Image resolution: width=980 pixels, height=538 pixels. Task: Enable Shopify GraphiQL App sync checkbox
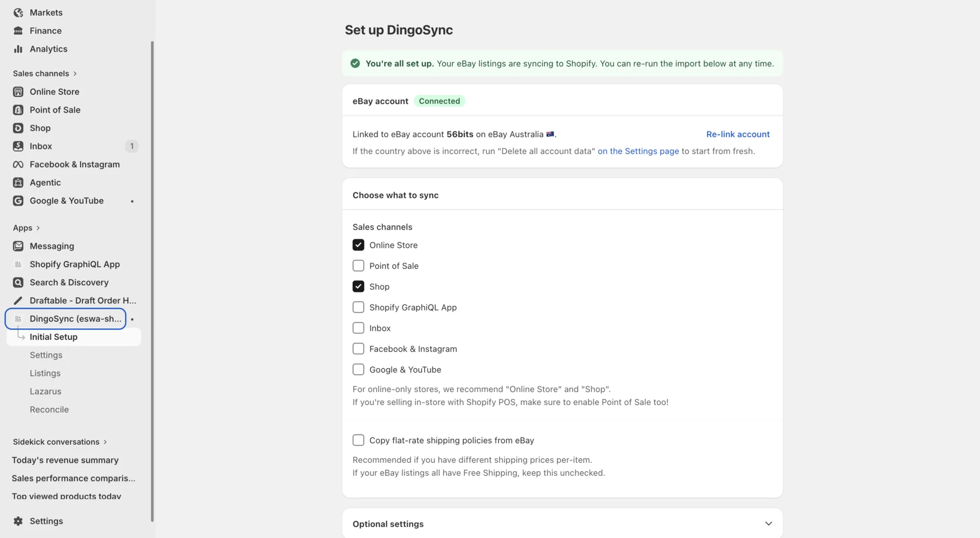click(358, 307)
